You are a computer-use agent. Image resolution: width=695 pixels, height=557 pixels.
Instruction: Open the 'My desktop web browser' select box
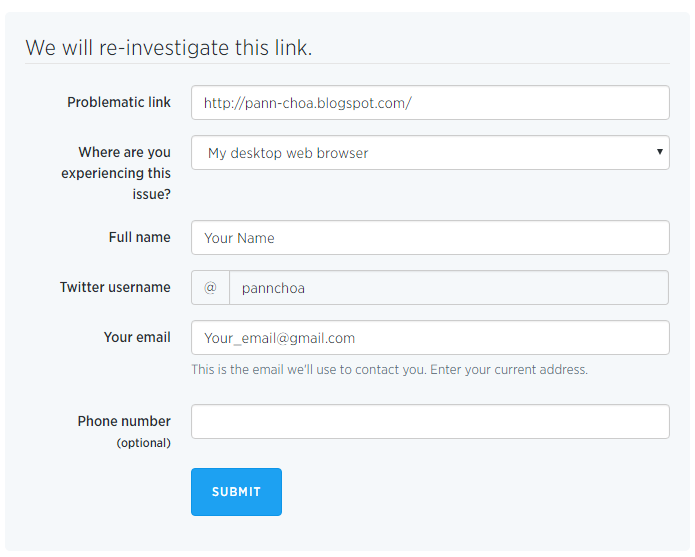click(430, 153)
